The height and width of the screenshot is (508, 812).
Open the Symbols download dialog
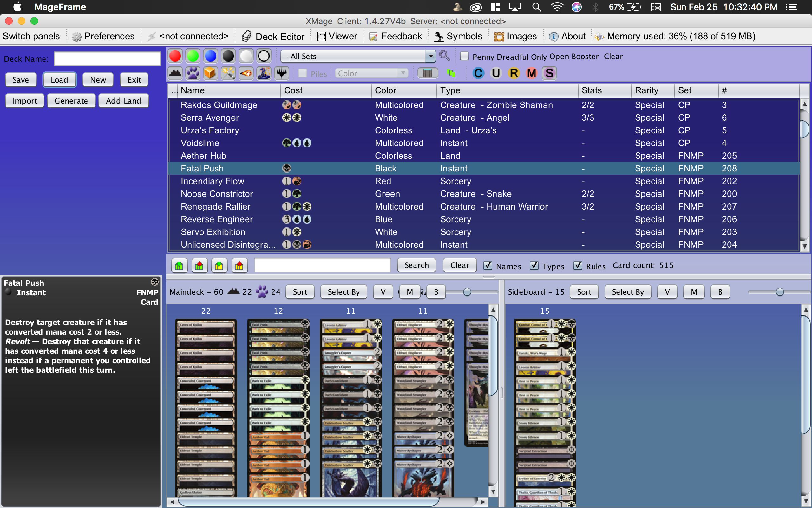click(x=458, y=36)
